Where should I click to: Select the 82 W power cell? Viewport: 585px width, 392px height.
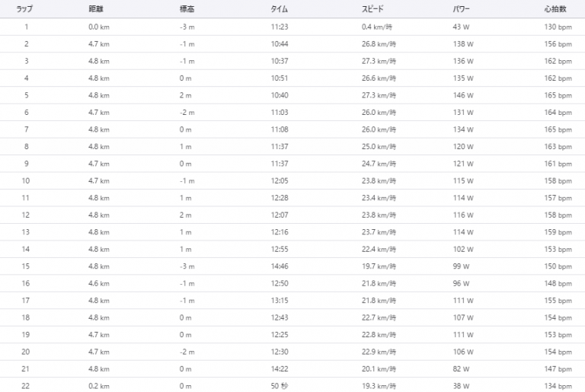click(462, 368)
